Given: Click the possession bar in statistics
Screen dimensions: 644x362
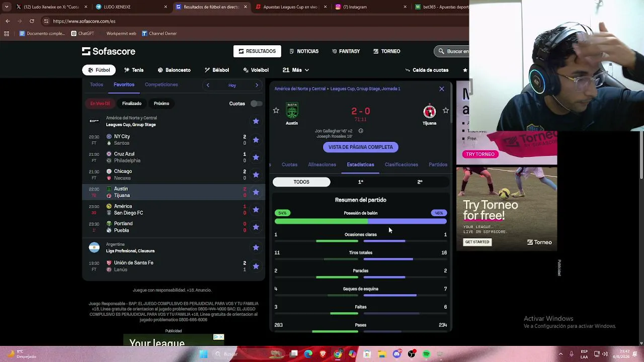Looking at the screenshot, I should 361,221.
